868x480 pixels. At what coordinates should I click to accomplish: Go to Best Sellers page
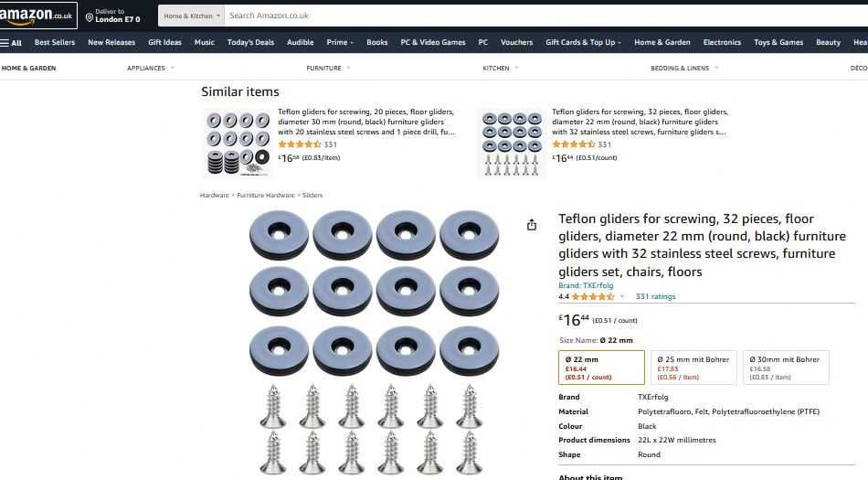coord(55,43)
